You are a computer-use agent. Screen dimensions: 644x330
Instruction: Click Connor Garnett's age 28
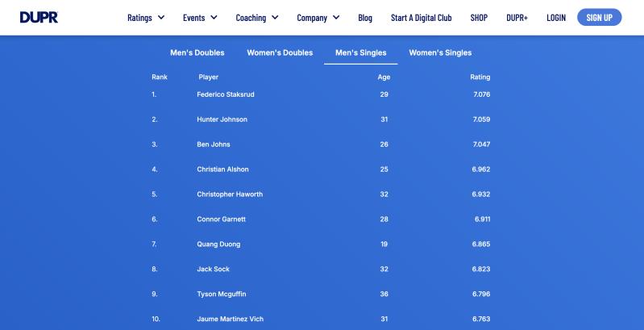tap(384, 219)
